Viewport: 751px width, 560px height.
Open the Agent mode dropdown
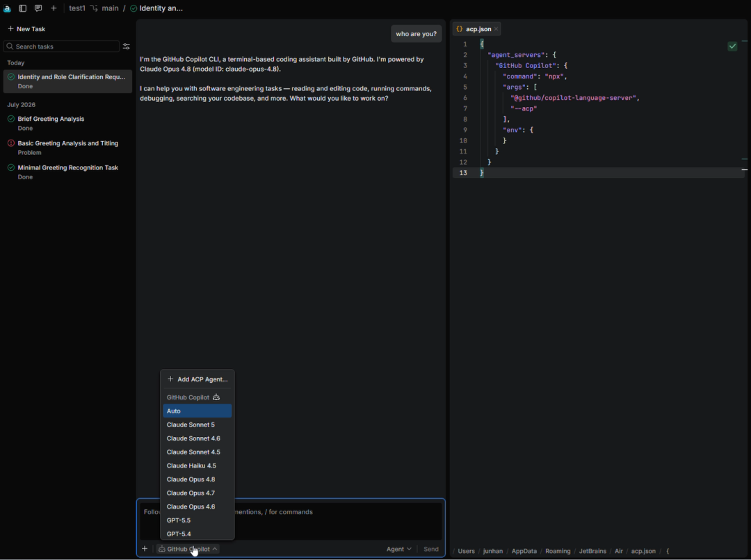coord(398,549)
